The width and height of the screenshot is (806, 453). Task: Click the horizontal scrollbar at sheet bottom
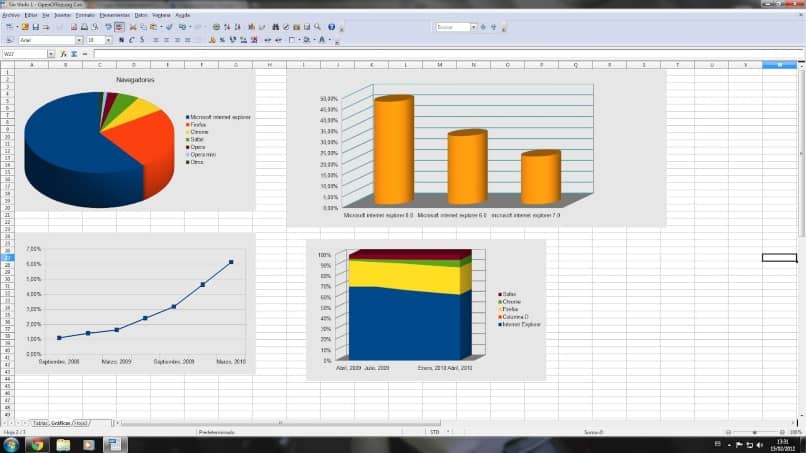pos(280,423)
